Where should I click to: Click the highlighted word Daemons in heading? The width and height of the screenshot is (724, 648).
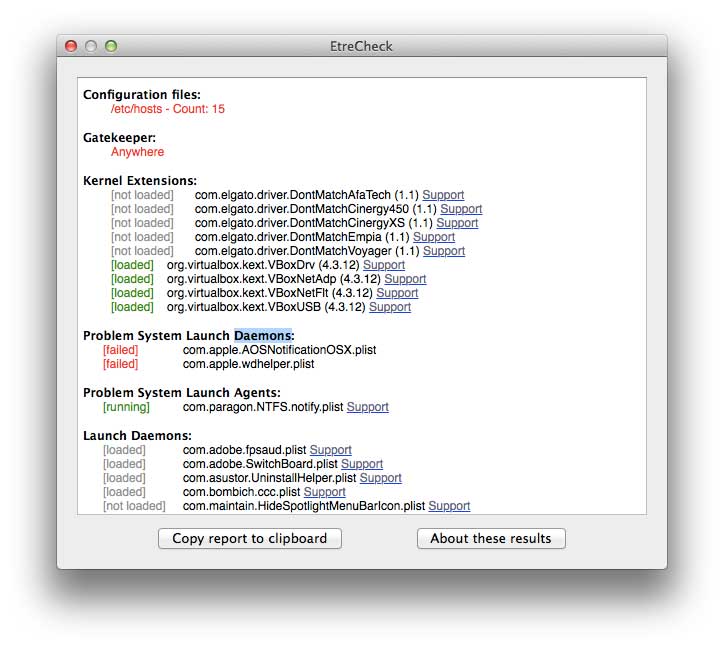(263, 336)
